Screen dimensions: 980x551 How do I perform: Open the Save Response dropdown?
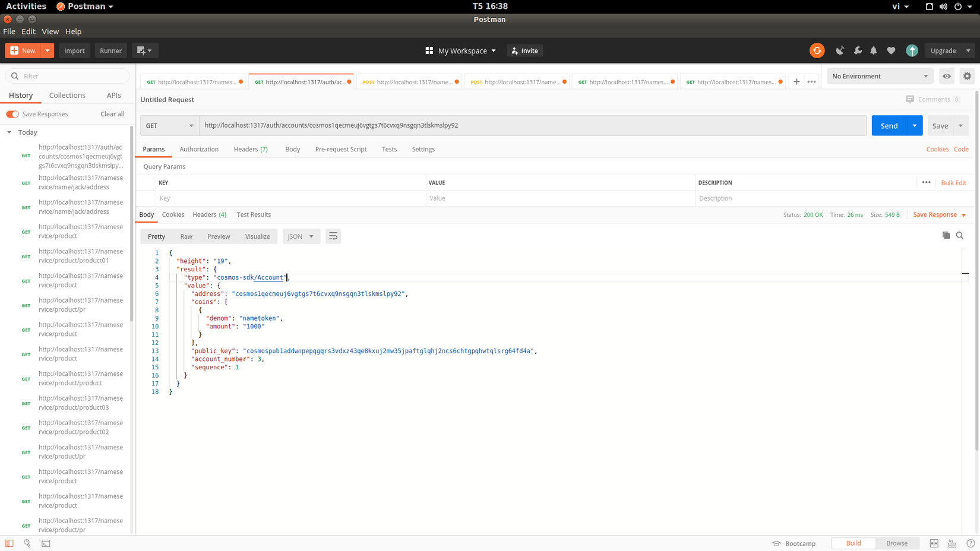point(940,214)
